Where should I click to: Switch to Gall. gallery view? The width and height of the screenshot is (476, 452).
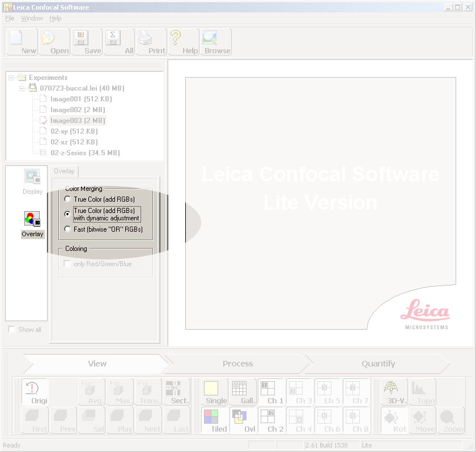[243, 392]
